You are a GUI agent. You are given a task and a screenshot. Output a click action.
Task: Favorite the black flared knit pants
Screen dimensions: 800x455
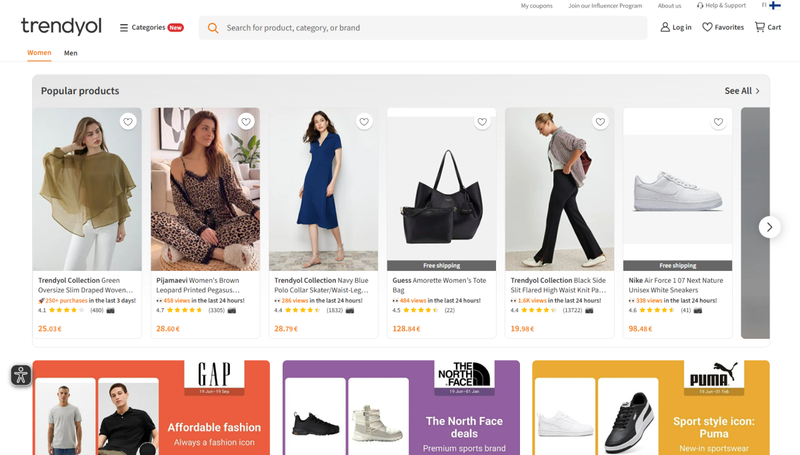pyautogui.click(x=600, y=122)
